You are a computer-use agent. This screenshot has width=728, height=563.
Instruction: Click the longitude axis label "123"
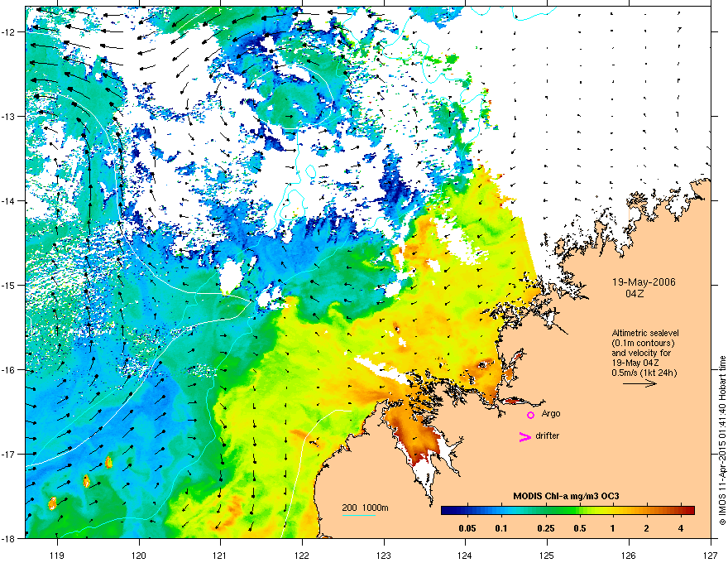click(x=384, y=555)
